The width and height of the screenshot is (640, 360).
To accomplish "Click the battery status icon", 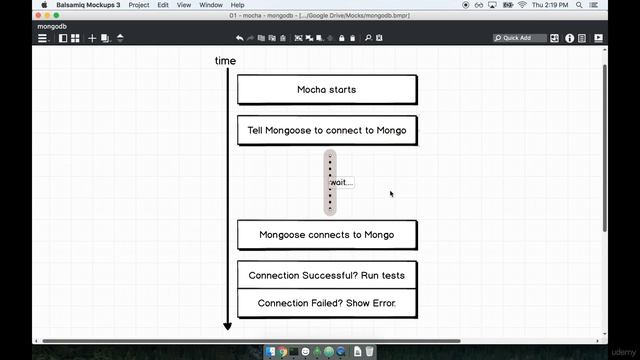I will [508, 5].
